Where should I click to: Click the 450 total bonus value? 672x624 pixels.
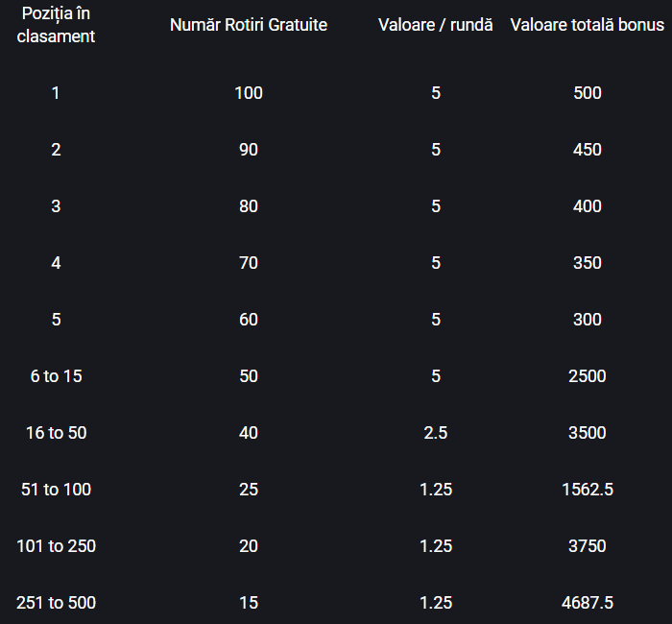coord(588,150)
